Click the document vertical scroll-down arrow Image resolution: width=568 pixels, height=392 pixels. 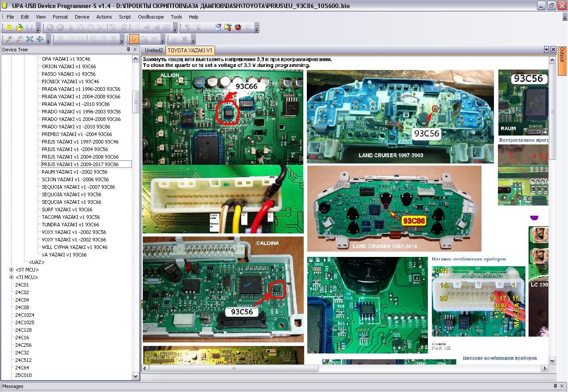click(x=552, y=361)
